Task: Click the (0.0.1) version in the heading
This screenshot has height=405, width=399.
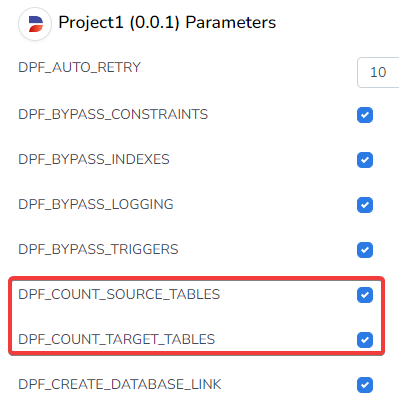Action: point(154,23)
